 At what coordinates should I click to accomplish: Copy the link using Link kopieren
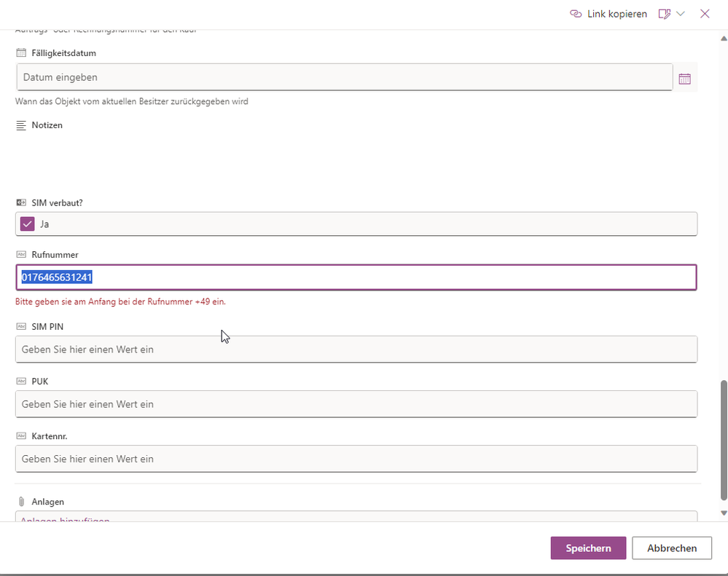pos(616,13)
